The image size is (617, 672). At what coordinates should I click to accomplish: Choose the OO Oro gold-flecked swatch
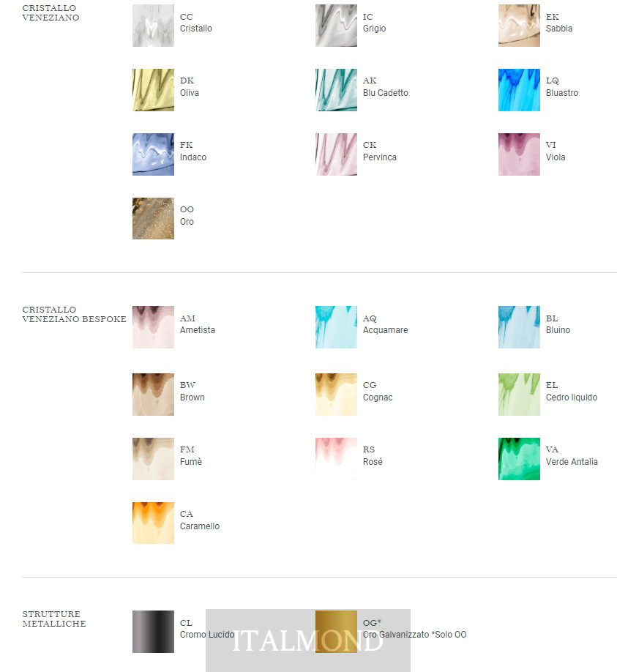click(x=153, y=219)
